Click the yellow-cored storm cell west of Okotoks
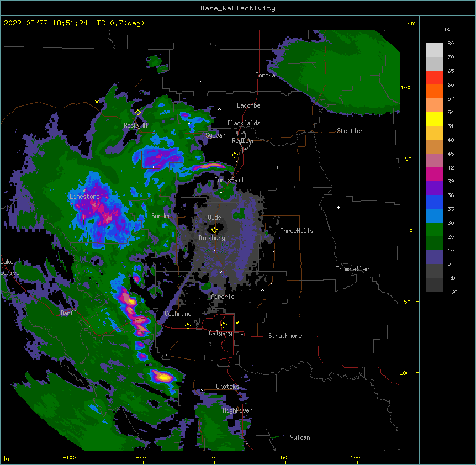Viewport: 476px width, 465px height. pos(163,377)
